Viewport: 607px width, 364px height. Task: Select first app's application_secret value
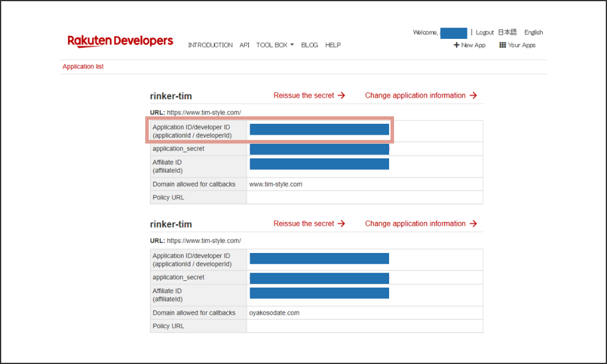tap(319, 149)
